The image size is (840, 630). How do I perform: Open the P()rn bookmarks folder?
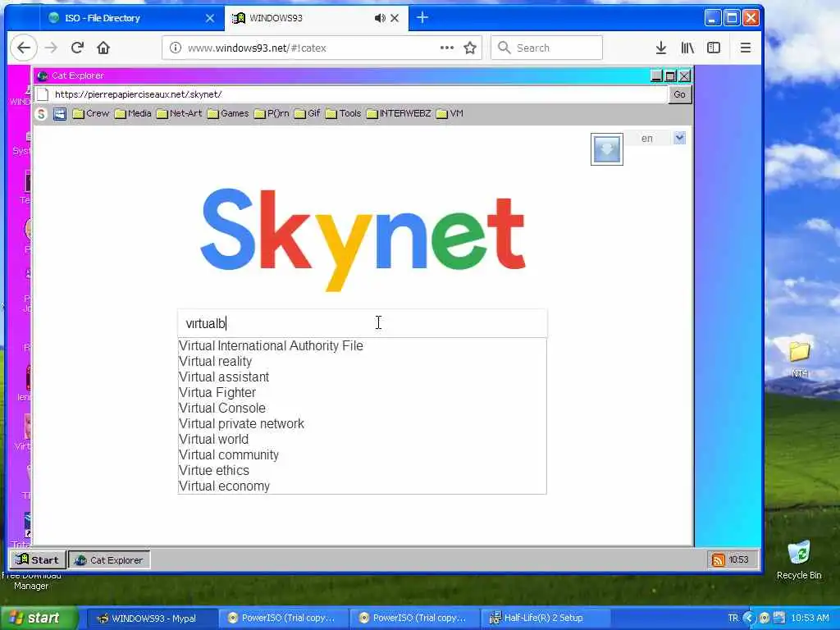click(x=272, y=113)
